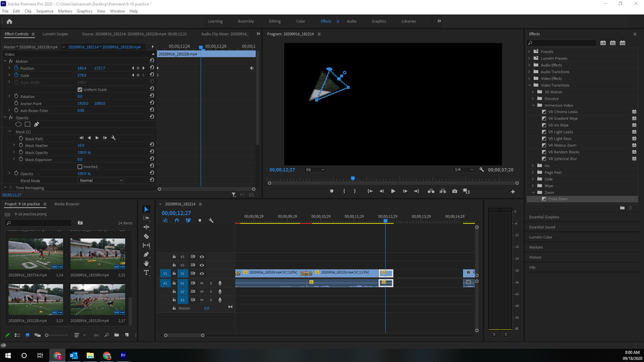Click the free draw bezier mask icon
The image size is (644, 362).
(x=37, y=124)
